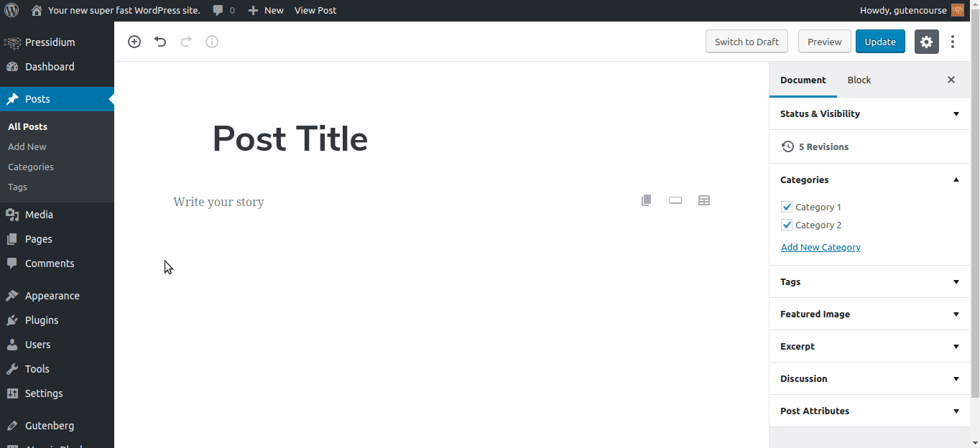
Task: Expand the Status & Visibility panel
Action: [x=869, y=113]
